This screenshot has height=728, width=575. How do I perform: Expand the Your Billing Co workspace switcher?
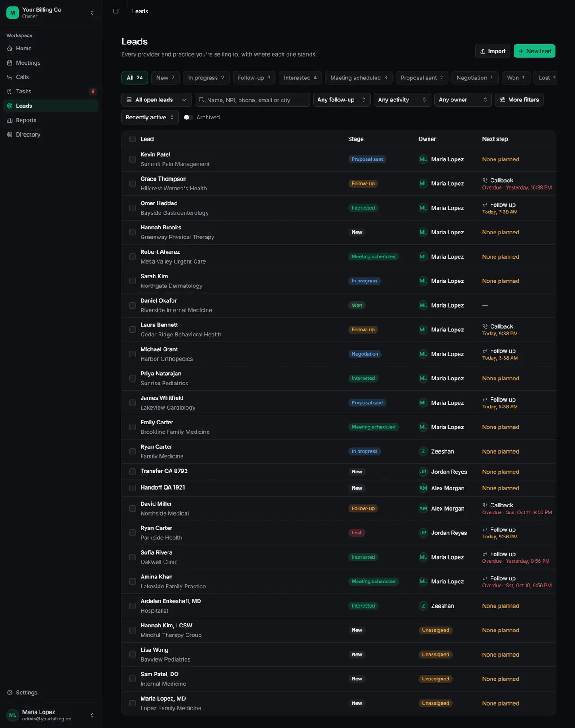click(51, 13)
